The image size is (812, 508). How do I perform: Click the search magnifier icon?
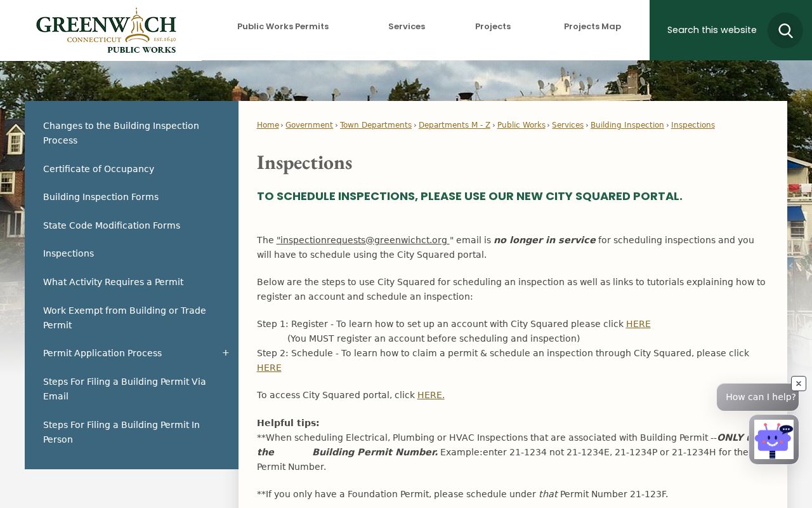785,30
